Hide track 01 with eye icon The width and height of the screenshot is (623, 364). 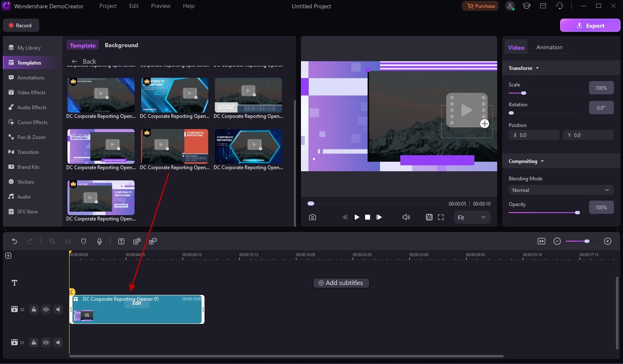pyautogui.click(x=46, y=342)
